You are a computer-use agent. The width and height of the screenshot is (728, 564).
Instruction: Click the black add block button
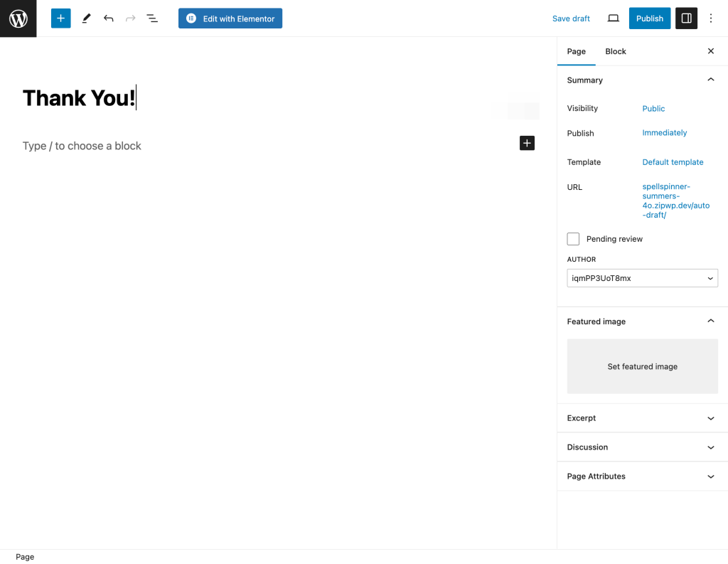(x=527, y=144)
